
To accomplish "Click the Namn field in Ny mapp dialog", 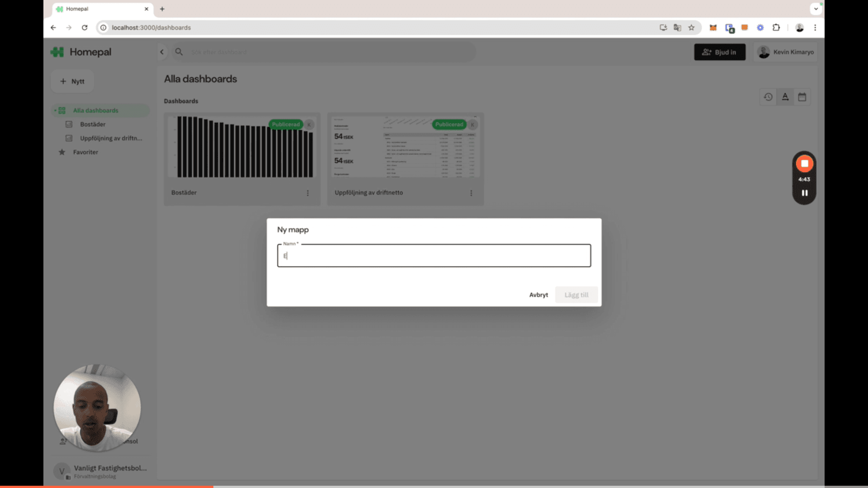I will [434, 256].
